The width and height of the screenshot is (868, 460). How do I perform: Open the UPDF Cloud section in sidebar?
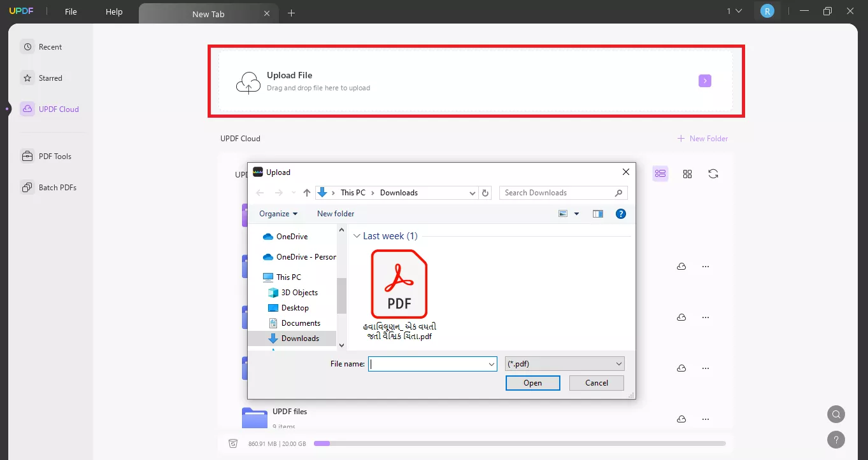[57, 109]
